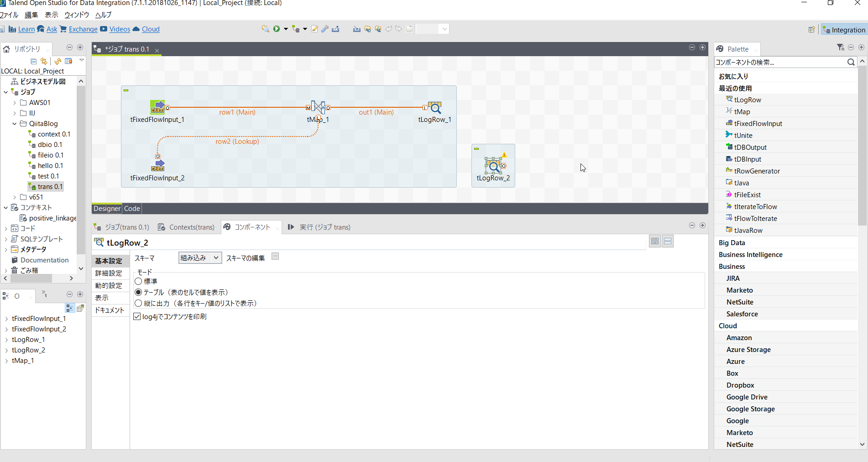Open the Exchange link in the toolbar

(x=84, y=29)
